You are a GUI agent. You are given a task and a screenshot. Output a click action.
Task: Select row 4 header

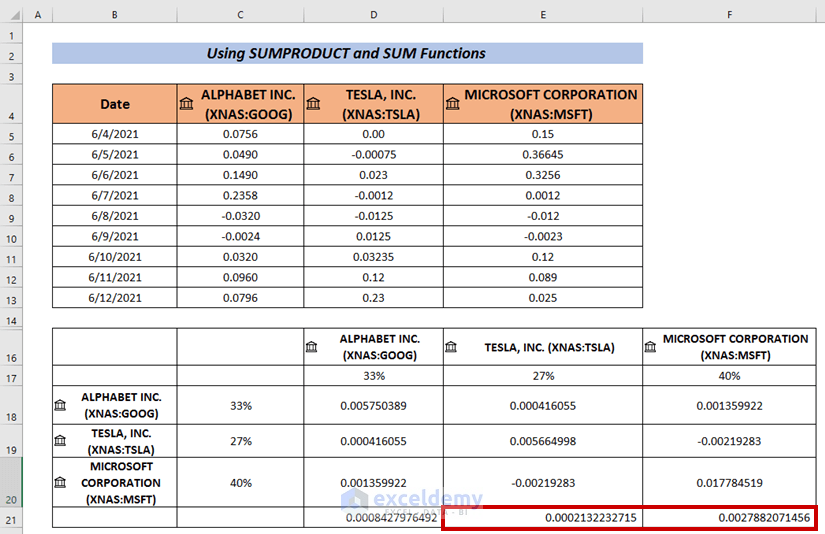click(11, 104)
